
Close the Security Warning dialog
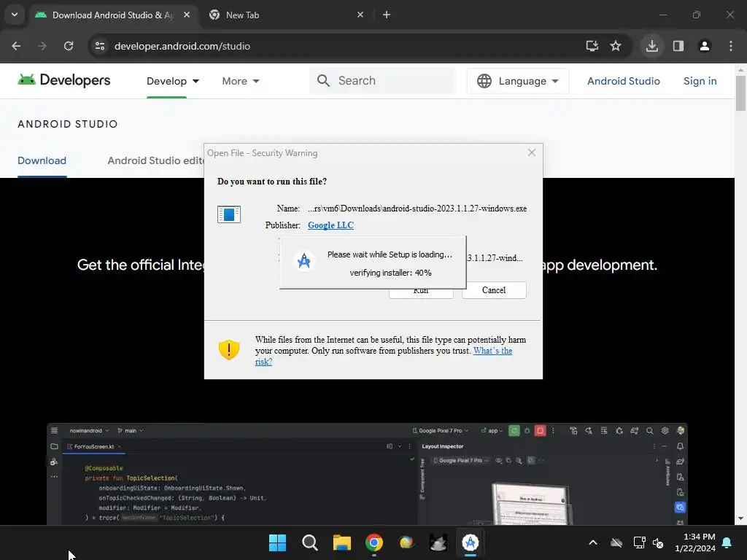pyautogui.click(x=532, y=152)
